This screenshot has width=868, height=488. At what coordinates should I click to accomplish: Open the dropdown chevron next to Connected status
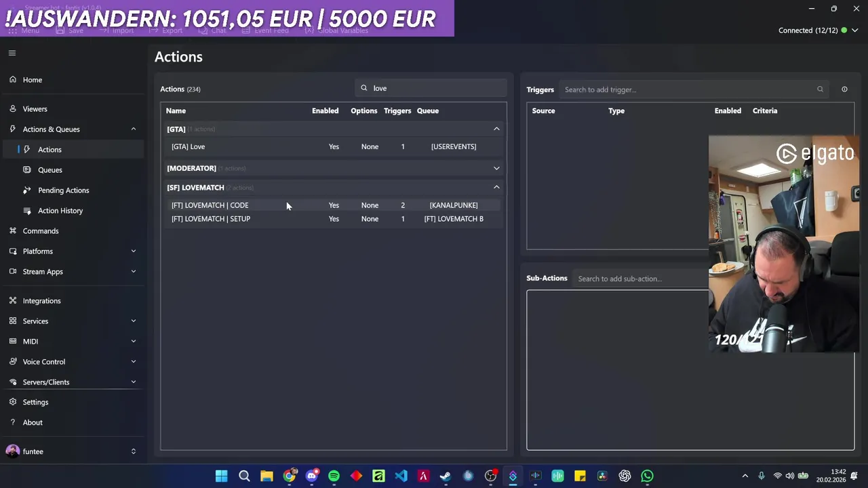coord(855,30)
